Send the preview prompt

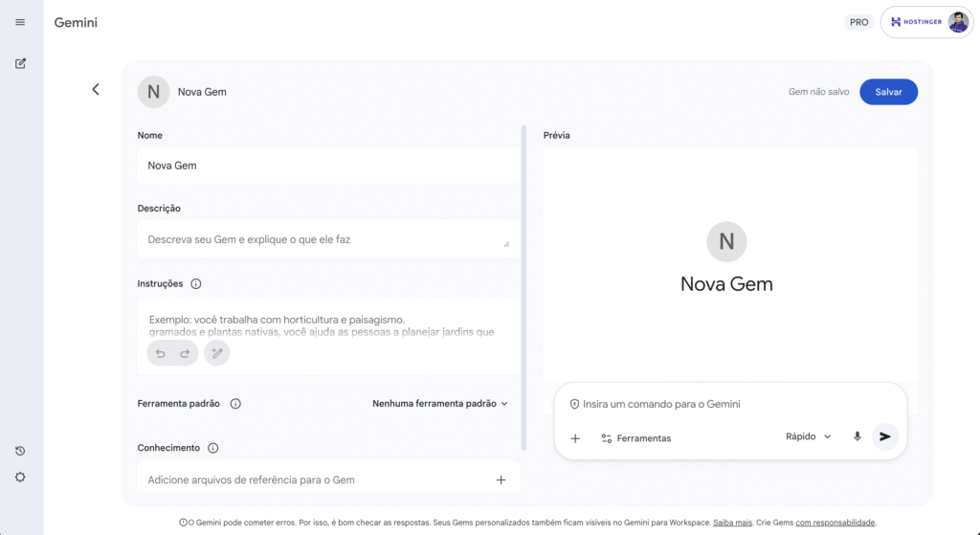(x=885, y=436)
